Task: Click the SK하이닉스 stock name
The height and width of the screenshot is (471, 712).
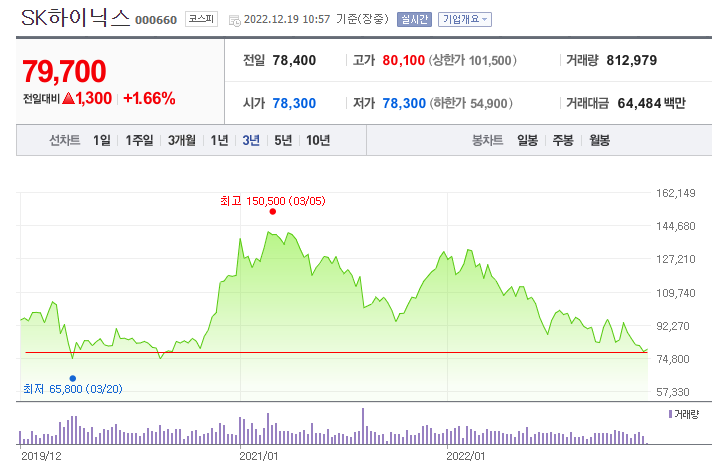Action: tap(75, 18)
